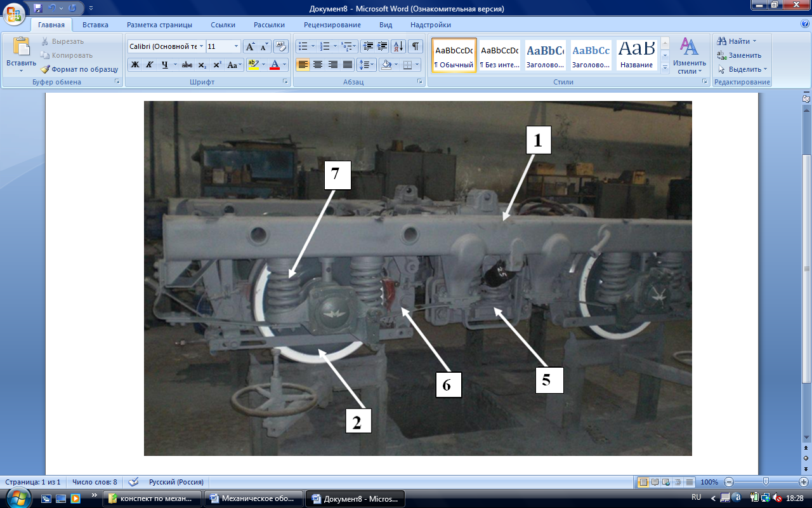This screenshot has width=812, height=508.
Task: Click the Sort (А-Я) icon
Action: [398, 46]
